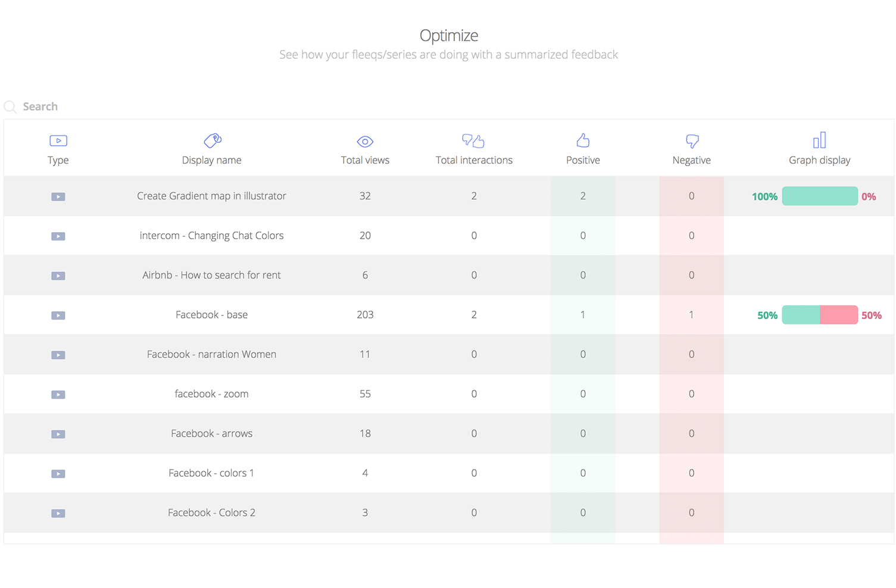Click the Total views eye icon
Screen dimensions: 896x588
coord(365,142)
